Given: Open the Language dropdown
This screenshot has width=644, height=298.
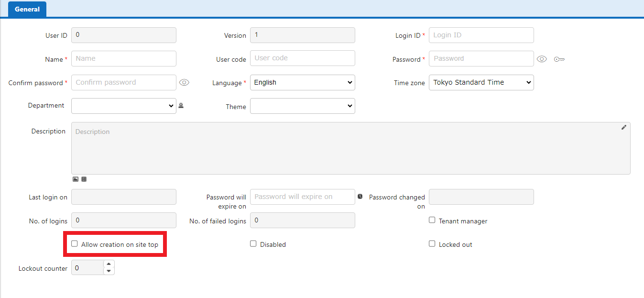Looking at the screenshot, I should click(x=303, y=82).
